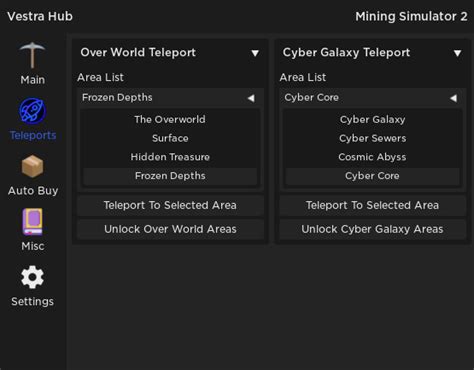
Task: Choose Surface from the area list
Action: click(170, 138)
